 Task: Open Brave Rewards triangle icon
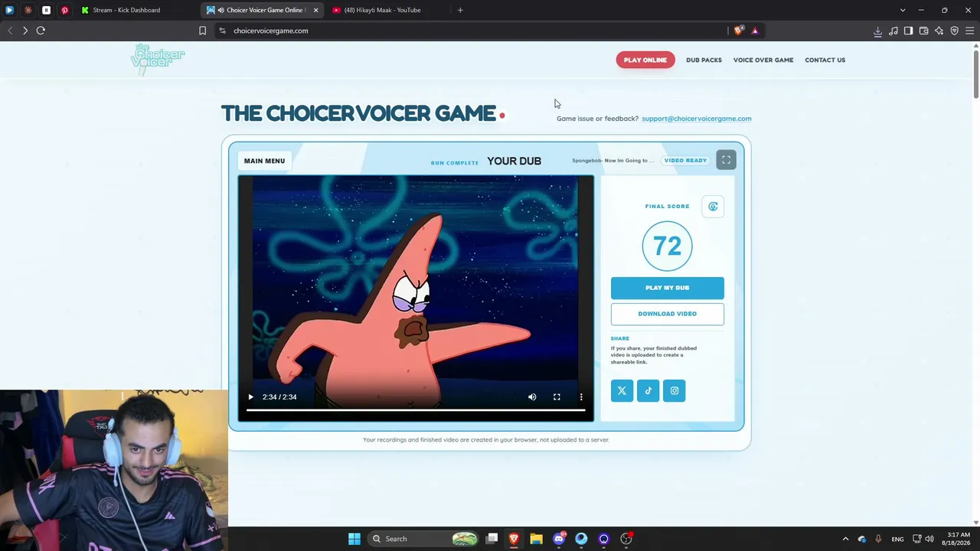755,31
